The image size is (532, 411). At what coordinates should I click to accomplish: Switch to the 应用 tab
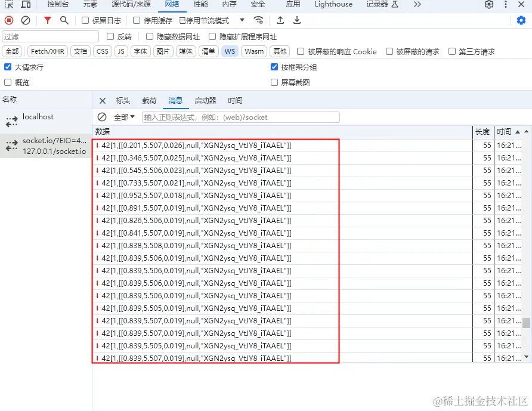point(293,4)
